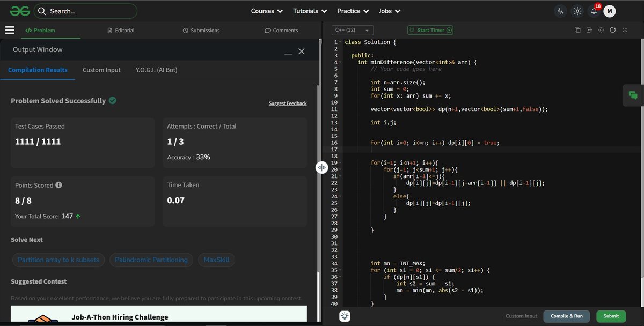Click the copy code icon in editor toolbar
644x326 pixels.
[x=577, y=30]
